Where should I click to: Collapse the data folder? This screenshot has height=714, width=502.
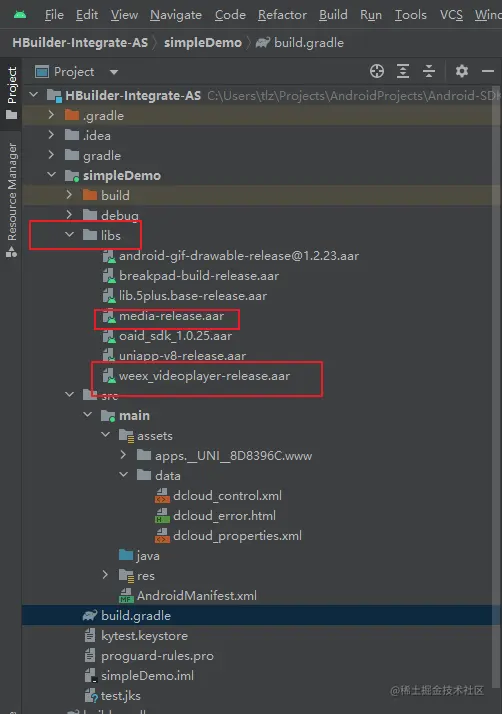click(x=123, y=475)
